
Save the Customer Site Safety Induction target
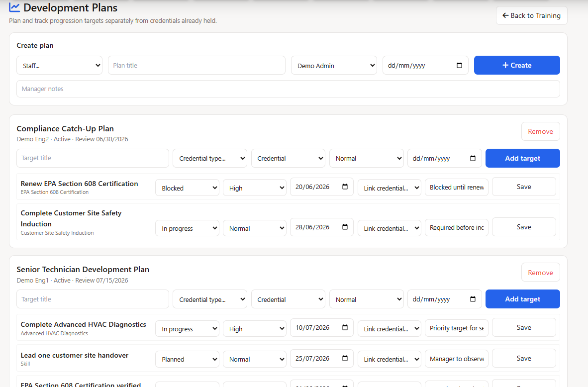pyautogui.click(x=524, y=227)
